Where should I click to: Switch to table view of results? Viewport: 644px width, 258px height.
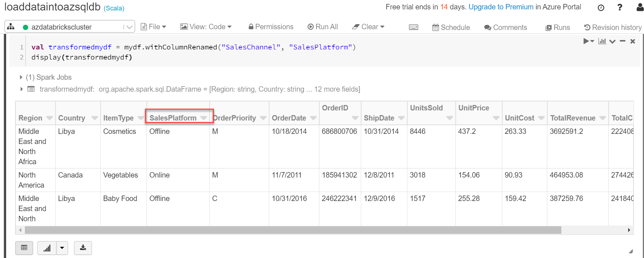click(x=24, y=248)
